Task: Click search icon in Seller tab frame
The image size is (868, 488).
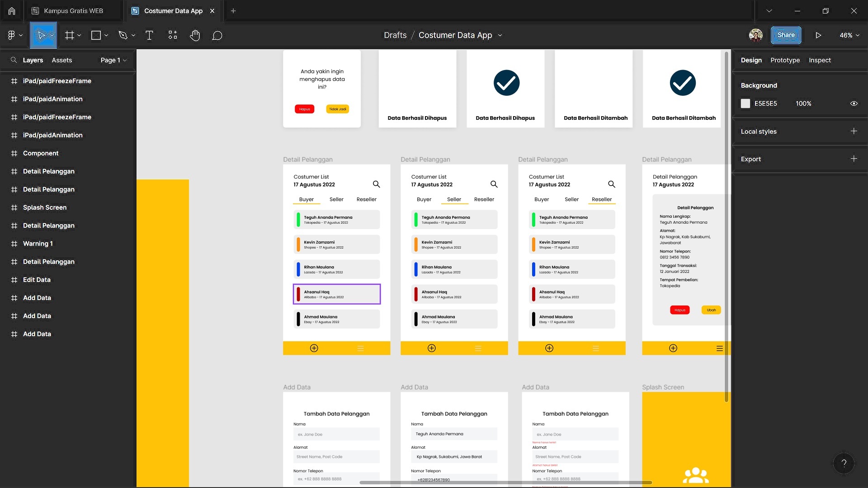Action: coord(494,184)
